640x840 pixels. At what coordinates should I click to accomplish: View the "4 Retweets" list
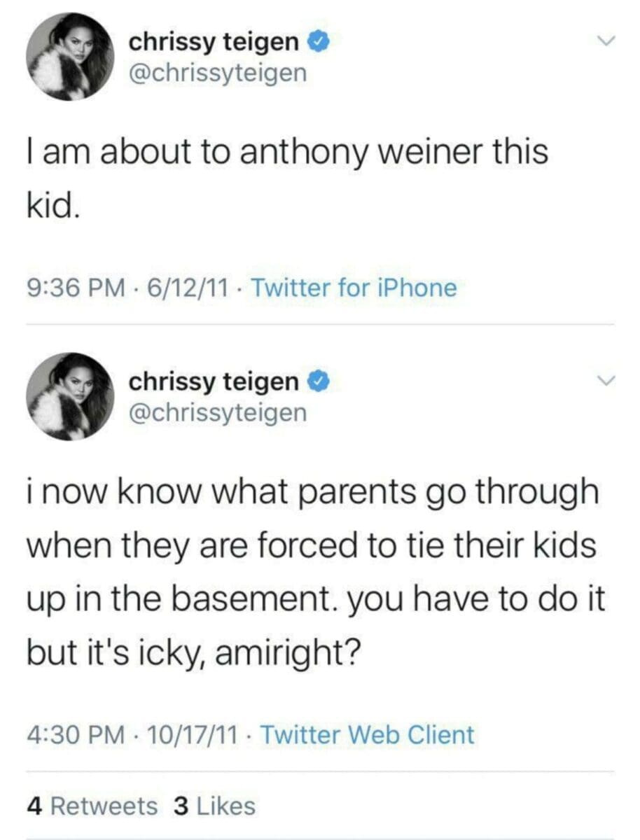[x=92, y=806]
